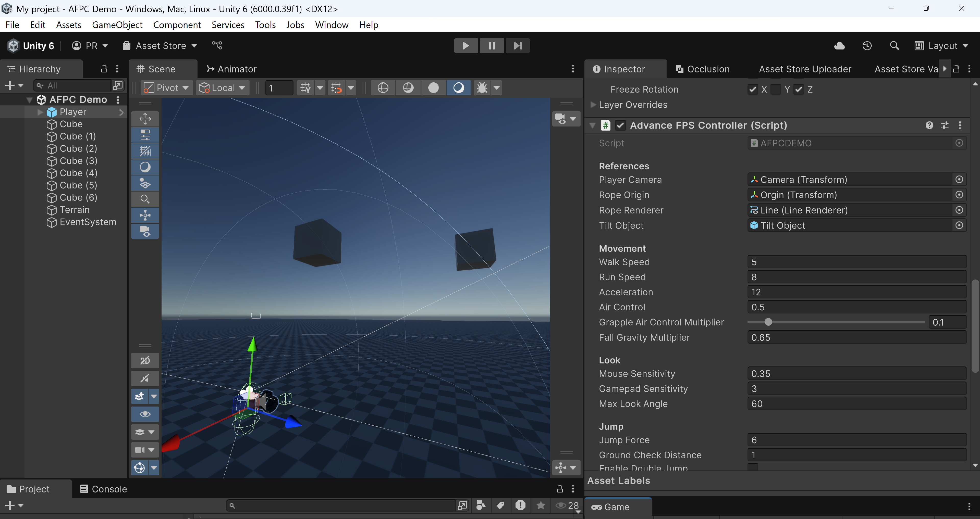Lock the Hierarchy panel

pyautogui.click(x=104, y=69)
